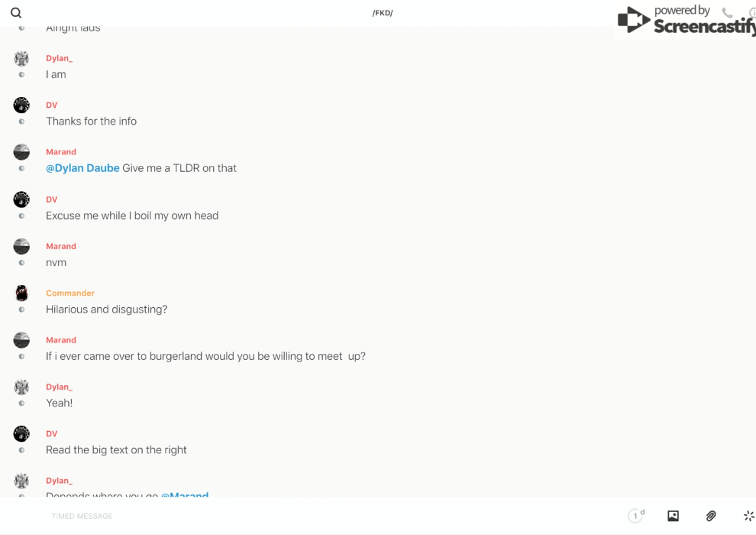This screenshot has height=535, width=756.
Task: Set the 1d message timer
Action: (636, 516)
